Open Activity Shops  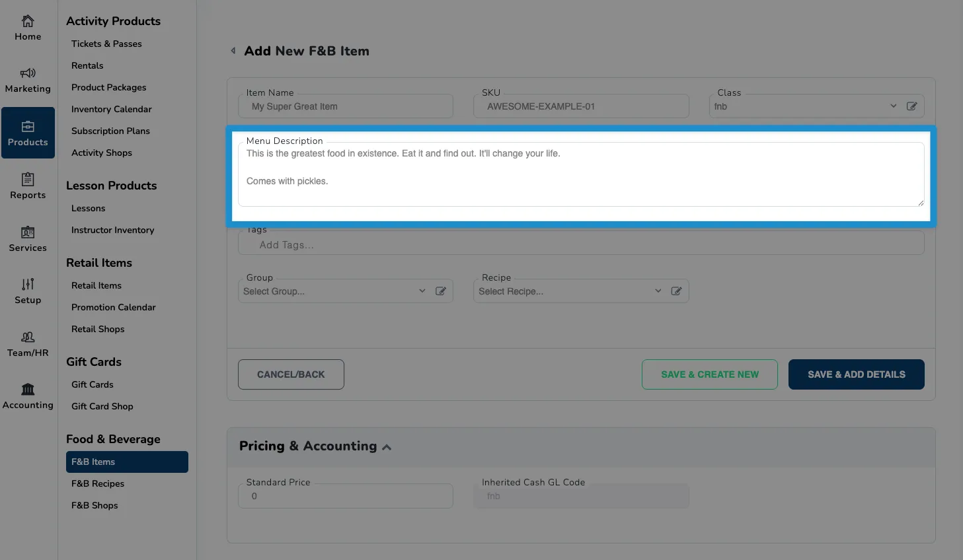pyautogui.click(x=101, y=153)
